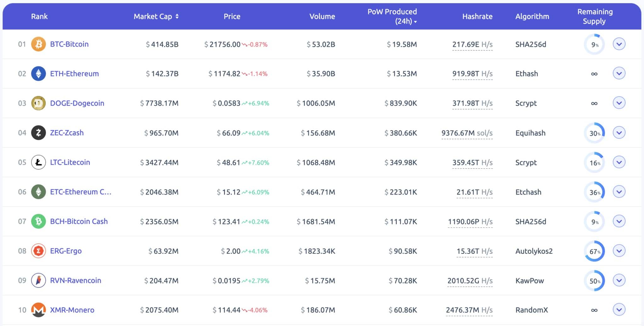
Task: Click the Ravencoin logo icon
Action: coord(38,280)
